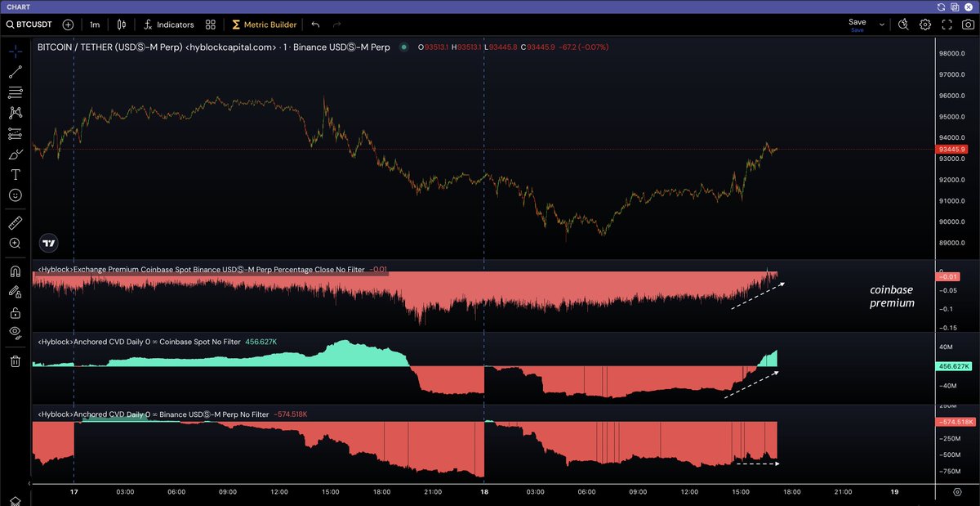980x506 pixels.
Task: Select the chart patterns tool
Action: tap(16, 113)
